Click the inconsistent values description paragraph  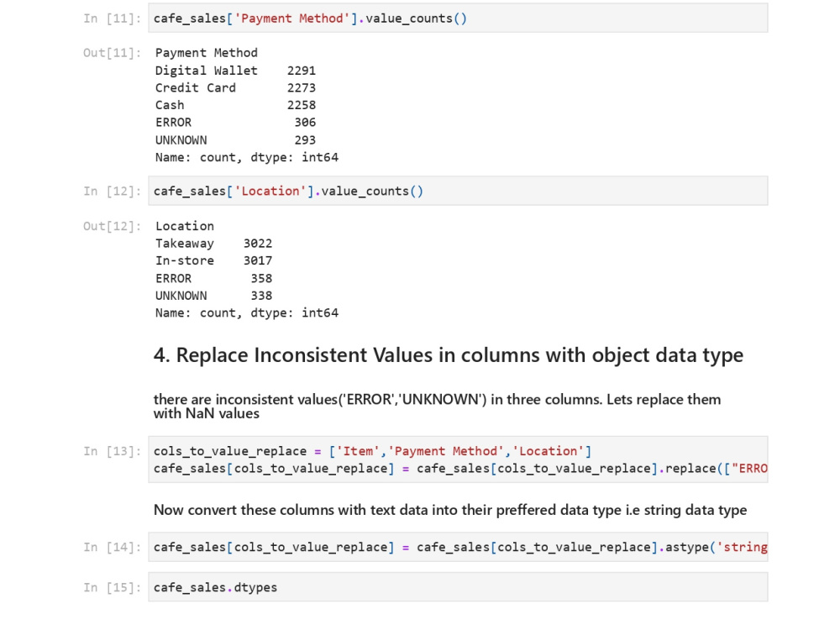click(x=437, y=406)
